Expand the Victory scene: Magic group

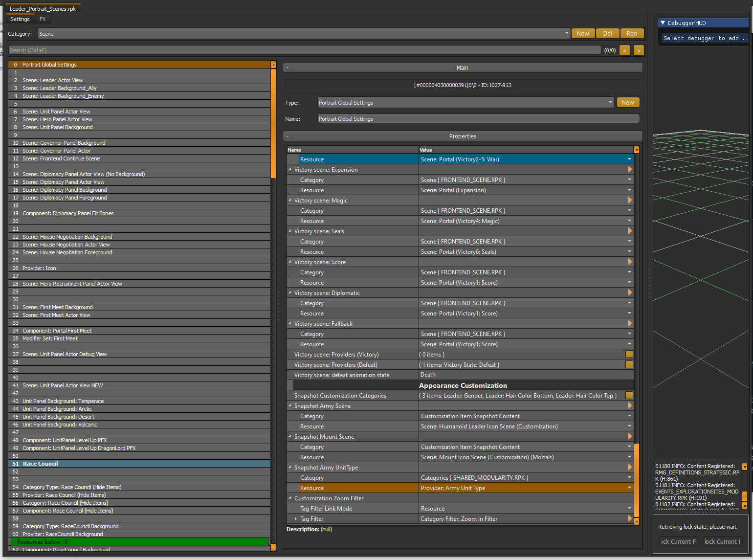click(290, 200)
